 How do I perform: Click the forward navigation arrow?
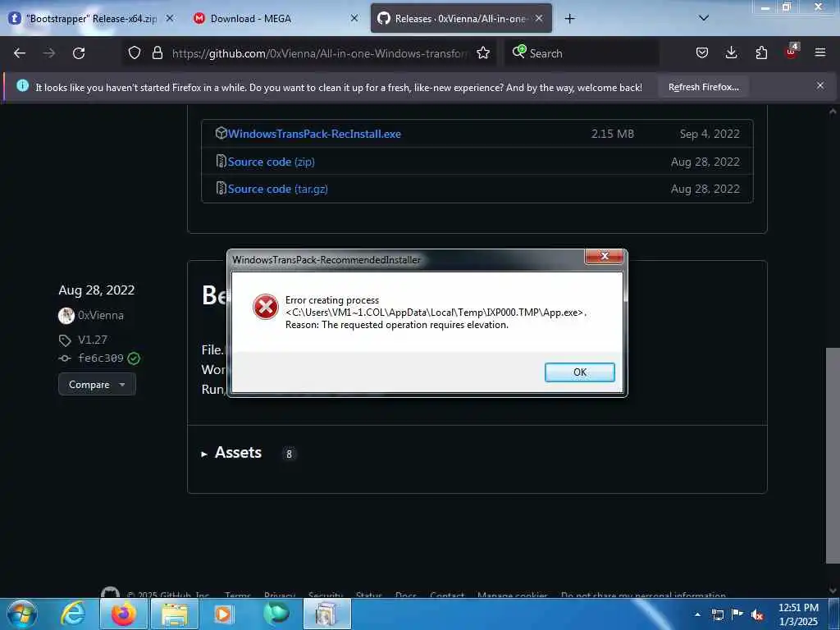pos(49,53)
